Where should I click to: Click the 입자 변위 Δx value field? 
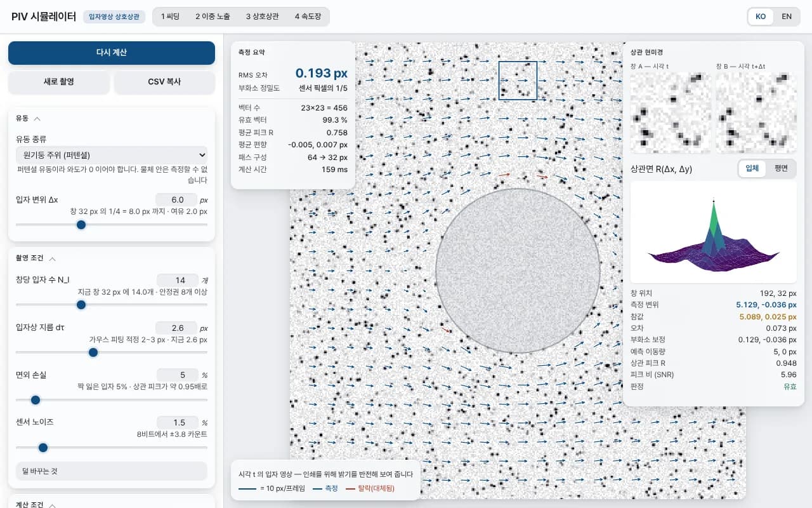click(176, 199)
